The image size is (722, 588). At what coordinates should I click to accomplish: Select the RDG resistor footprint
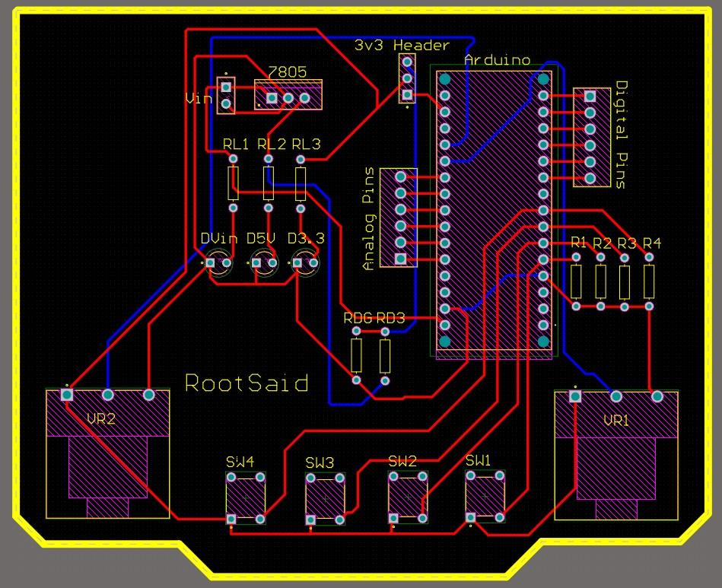click(x=356, y=355)
